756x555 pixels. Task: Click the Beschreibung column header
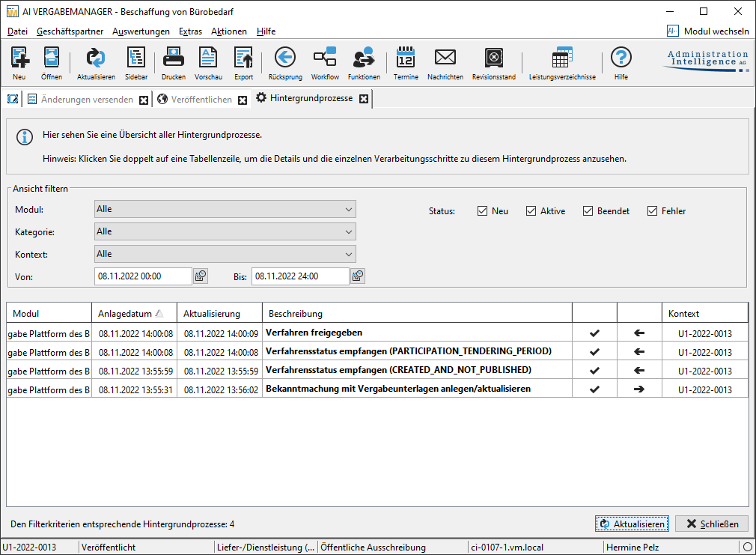417,313
